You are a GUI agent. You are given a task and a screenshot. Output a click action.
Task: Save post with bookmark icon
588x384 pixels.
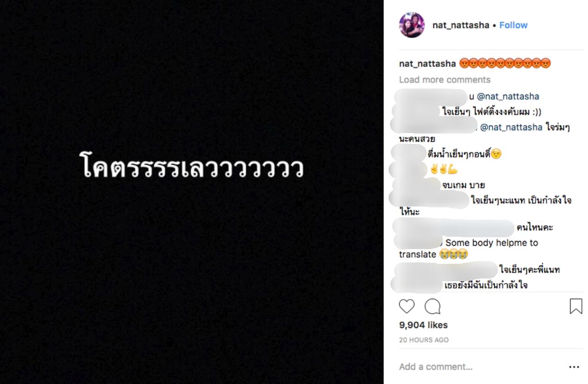coord(576,306)
